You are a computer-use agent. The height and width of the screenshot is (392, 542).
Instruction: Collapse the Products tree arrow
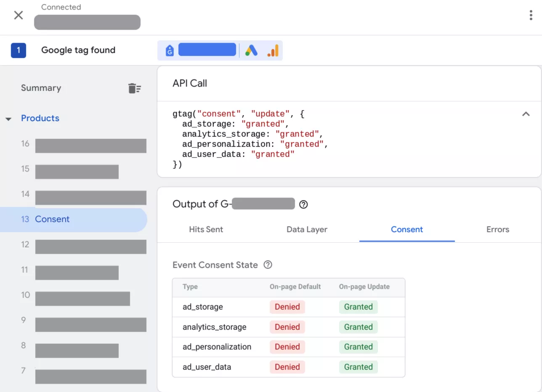8,119
